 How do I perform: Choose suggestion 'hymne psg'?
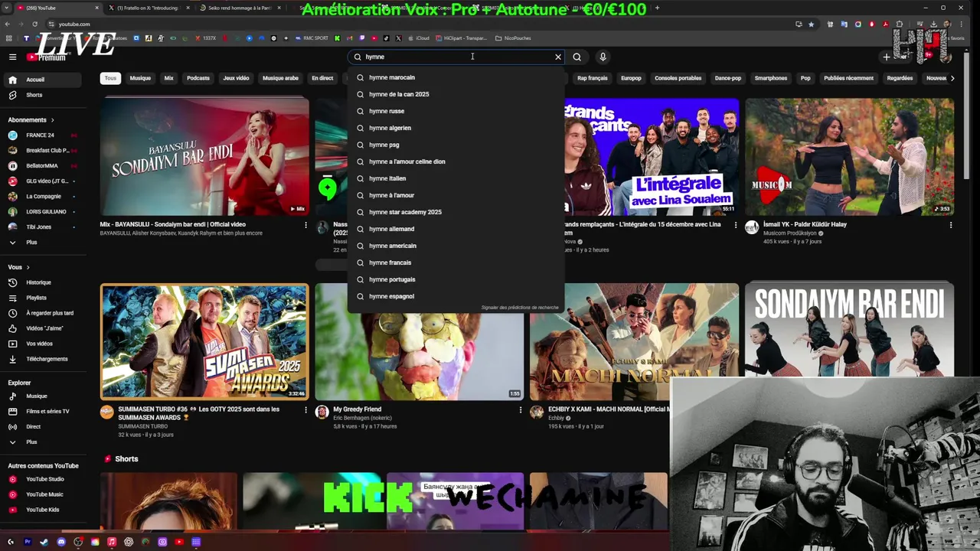click(x=456, y=145)
